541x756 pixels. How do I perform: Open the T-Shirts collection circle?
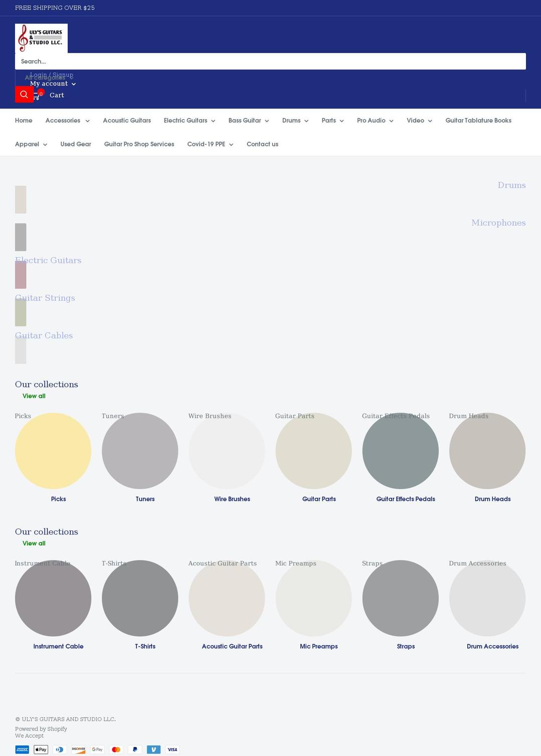pos(140,598)
